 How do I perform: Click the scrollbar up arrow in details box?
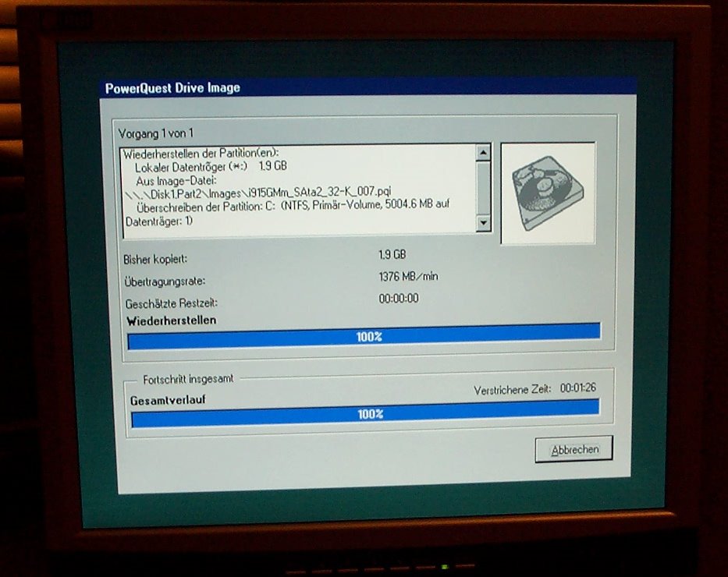[483, 153]
